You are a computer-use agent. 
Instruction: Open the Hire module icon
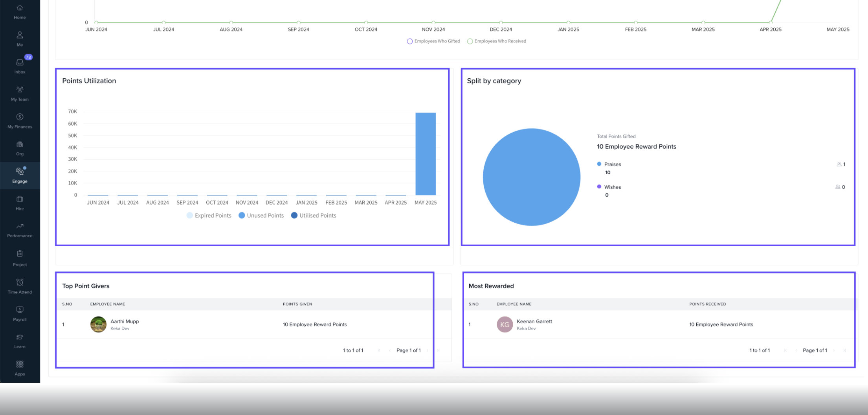coord(20,203)
